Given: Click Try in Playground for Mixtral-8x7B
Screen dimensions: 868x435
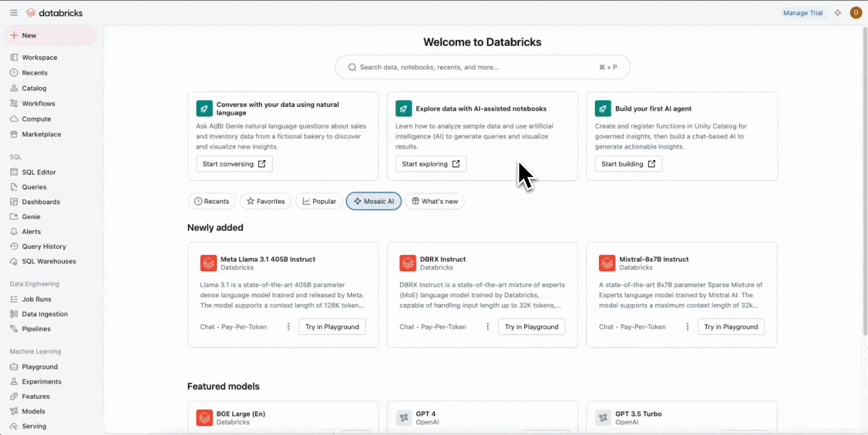Looking at the screenshot, I should click(731, 327).
